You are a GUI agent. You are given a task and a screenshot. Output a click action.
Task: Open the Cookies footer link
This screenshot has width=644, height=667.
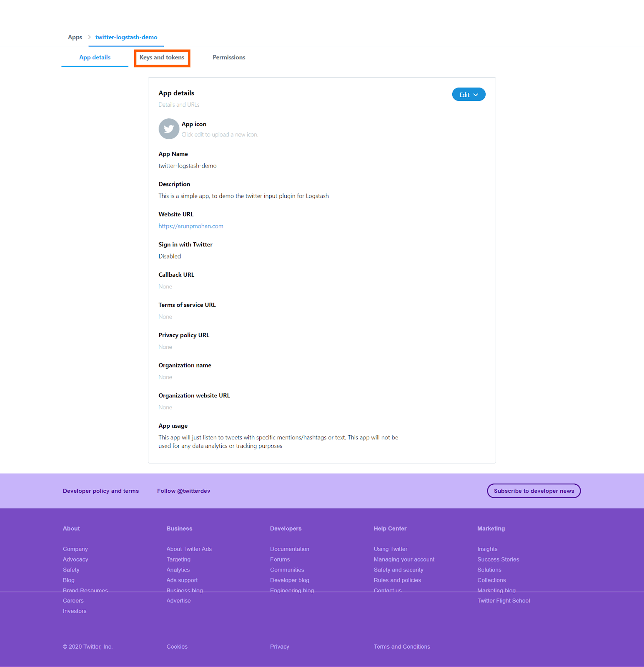pyautogui.click(x=177, y=647)
